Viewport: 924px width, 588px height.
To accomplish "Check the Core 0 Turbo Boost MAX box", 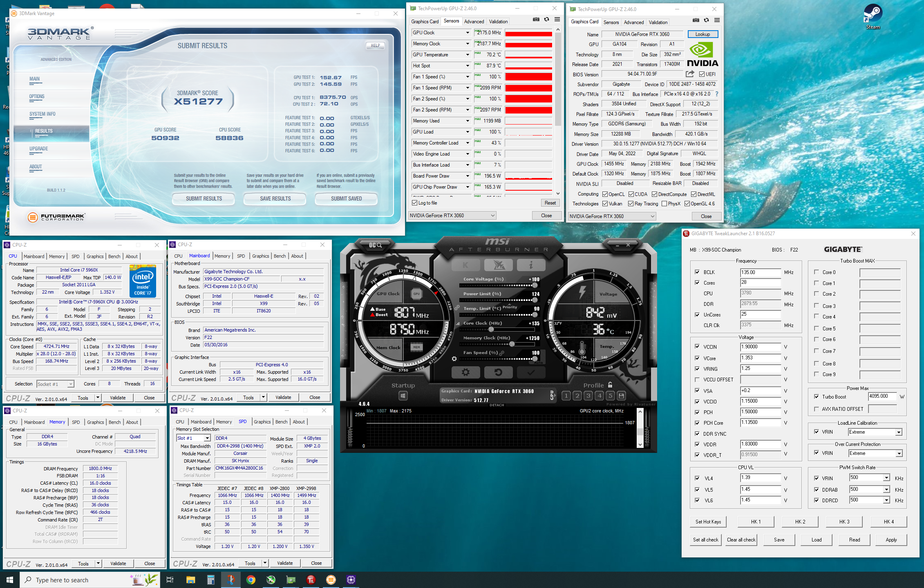I will click(x=817, y=272).
